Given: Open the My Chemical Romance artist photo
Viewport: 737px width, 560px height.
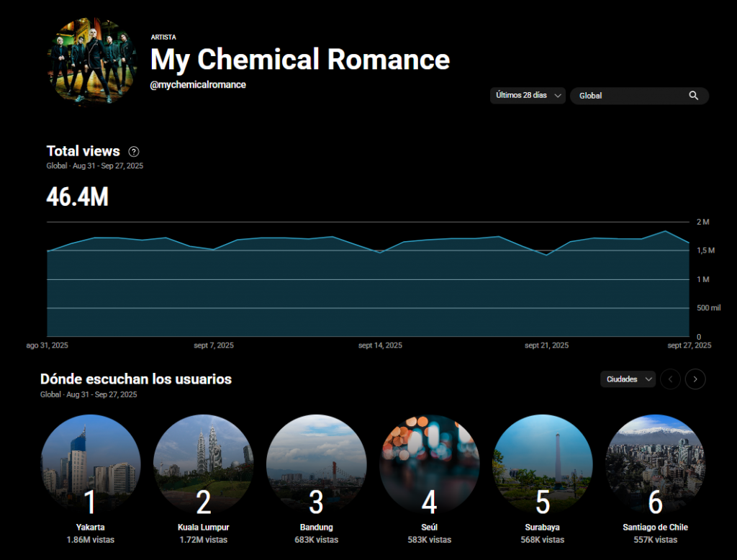Looking at the screenshot, I should (x=92, y=61).
